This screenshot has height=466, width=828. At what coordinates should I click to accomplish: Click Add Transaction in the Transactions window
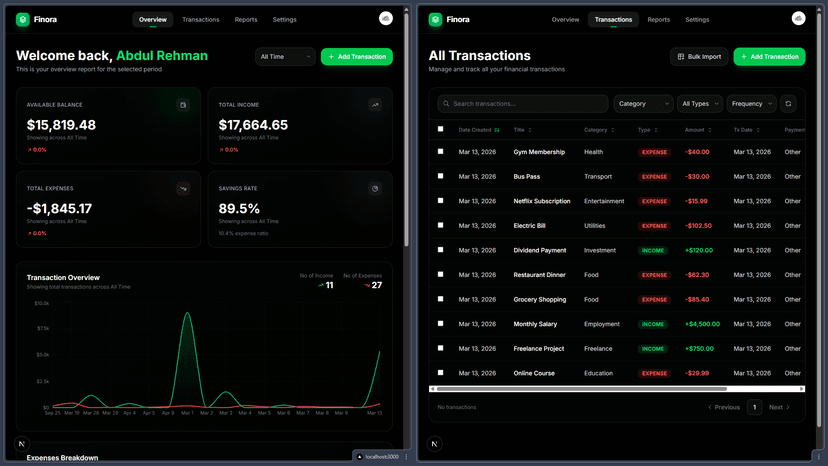tap(769, 57)
